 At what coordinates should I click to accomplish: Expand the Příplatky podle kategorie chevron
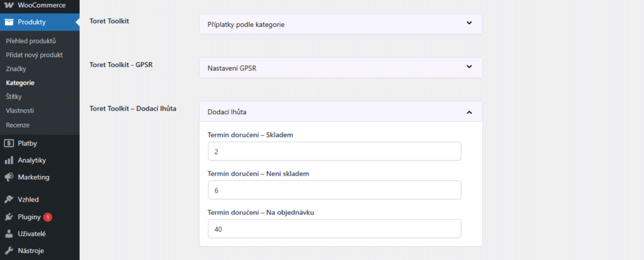coord(469,23)
